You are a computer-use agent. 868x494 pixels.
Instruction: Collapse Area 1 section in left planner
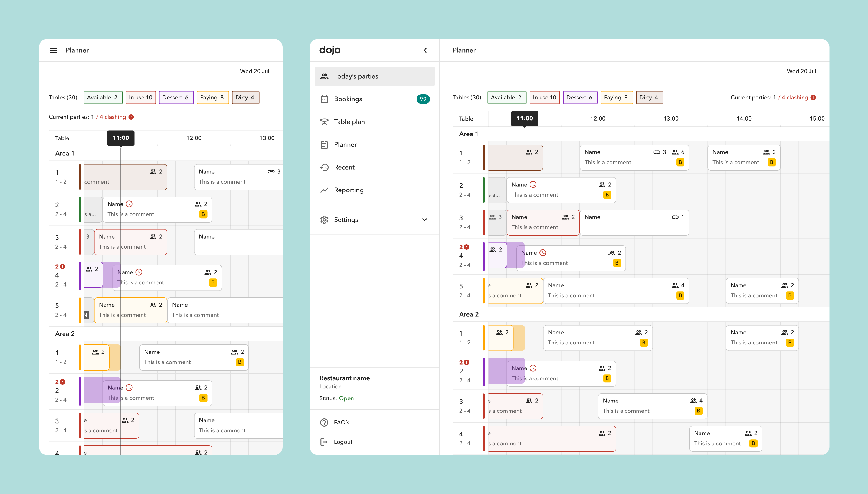(64, 153)
